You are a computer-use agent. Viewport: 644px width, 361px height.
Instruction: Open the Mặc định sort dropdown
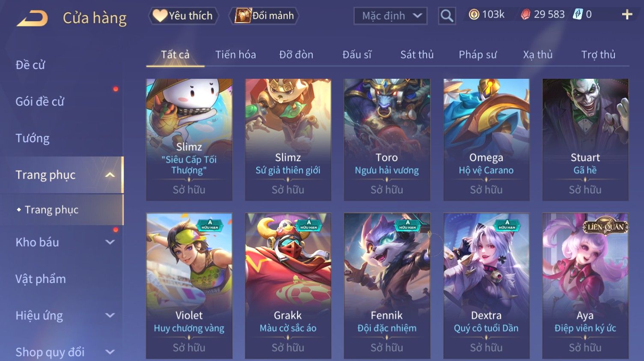(390, 16)
